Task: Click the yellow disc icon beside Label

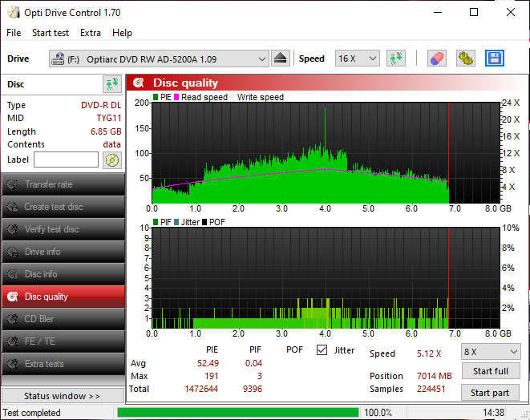Action: (x=112, y=160)
